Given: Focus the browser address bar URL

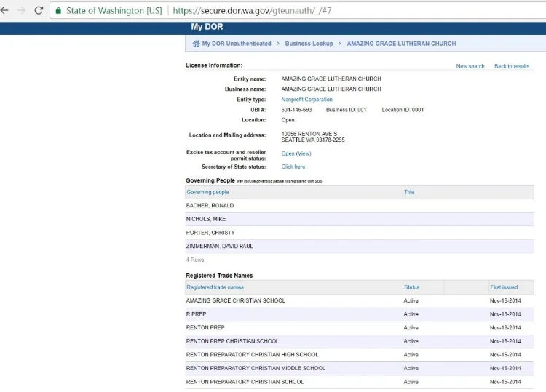Looking at the screenshot, I should (x=252, y=11).
